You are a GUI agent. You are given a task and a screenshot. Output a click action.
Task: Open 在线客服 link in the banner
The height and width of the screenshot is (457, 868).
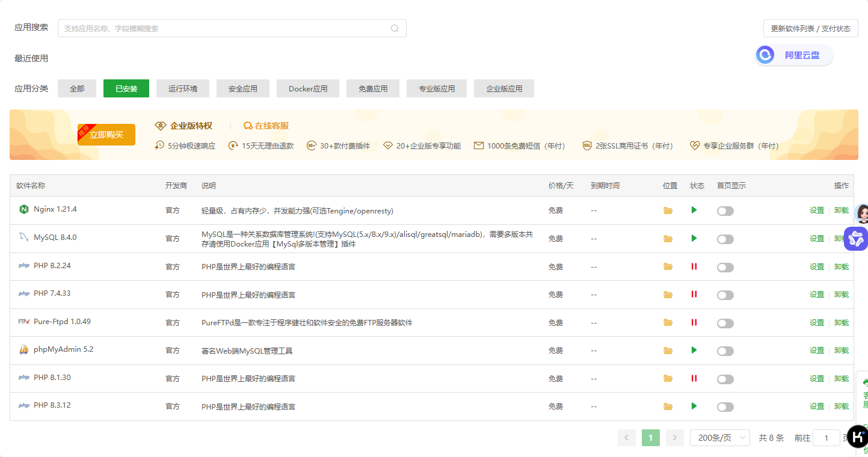tap(266, 126)
